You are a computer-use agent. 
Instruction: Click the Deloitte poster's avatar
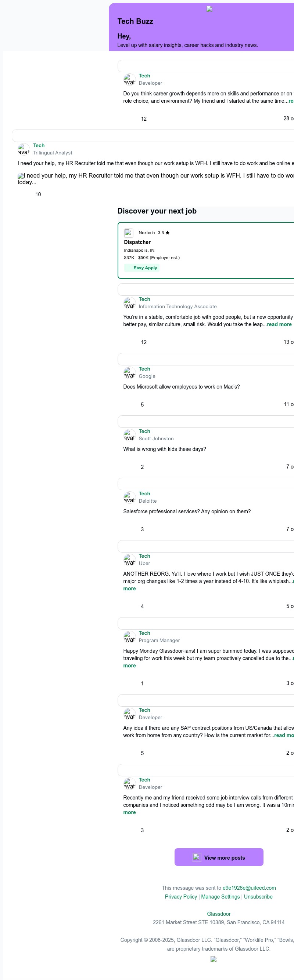click(x=129, y=497)
